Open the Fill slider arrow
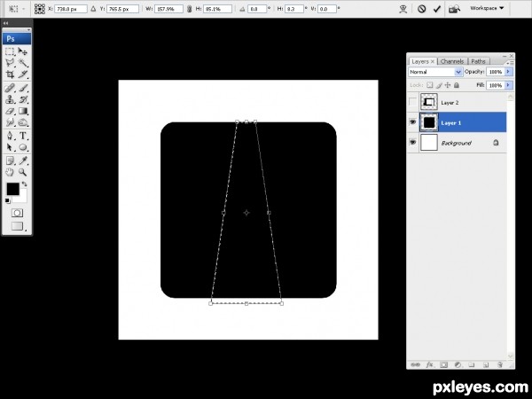The width and height of the screenshot is (532, 399). pyautogui.click(x=508, y=85)
